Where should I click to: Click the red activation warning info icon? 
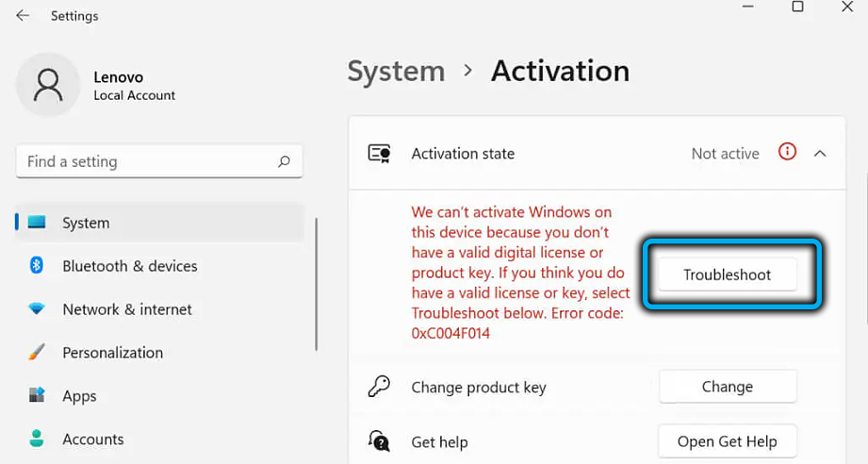[787, 153]
